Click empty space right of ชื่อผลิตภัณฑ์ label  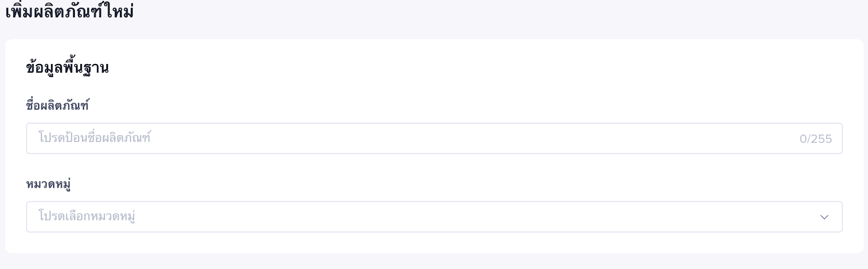[380, 105]
